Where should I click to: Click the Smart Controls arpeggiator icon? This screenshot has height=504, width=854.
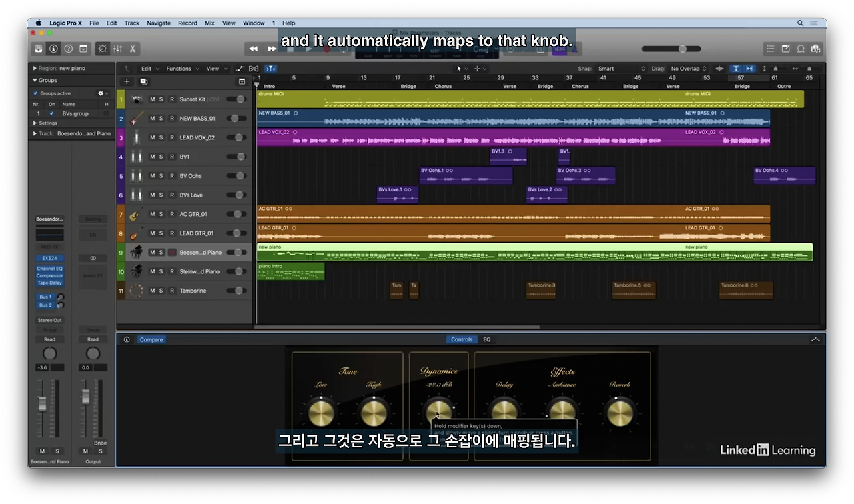(x=815, y=339)
